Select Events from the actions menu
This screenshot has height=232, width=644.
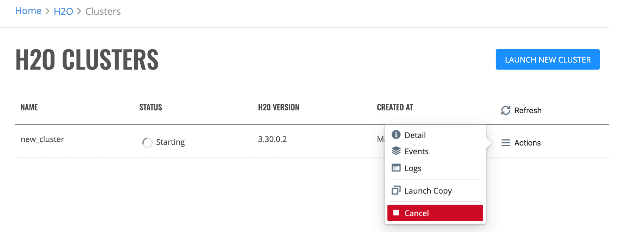(x=435, y=151)
